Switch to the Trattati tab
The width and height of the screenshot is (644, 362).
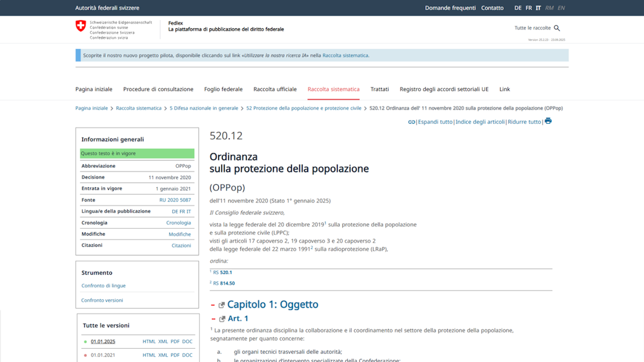click(x=380, y=89)
